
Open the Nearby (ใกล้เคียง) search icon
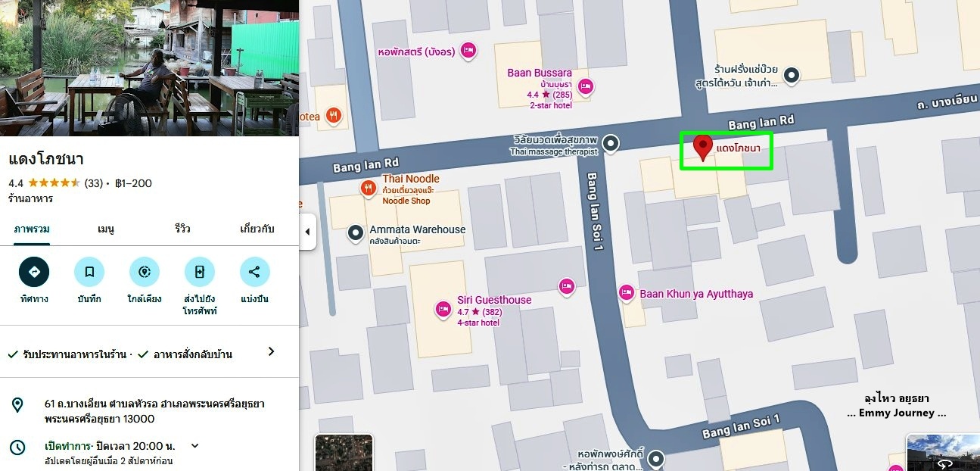[145, 272]
